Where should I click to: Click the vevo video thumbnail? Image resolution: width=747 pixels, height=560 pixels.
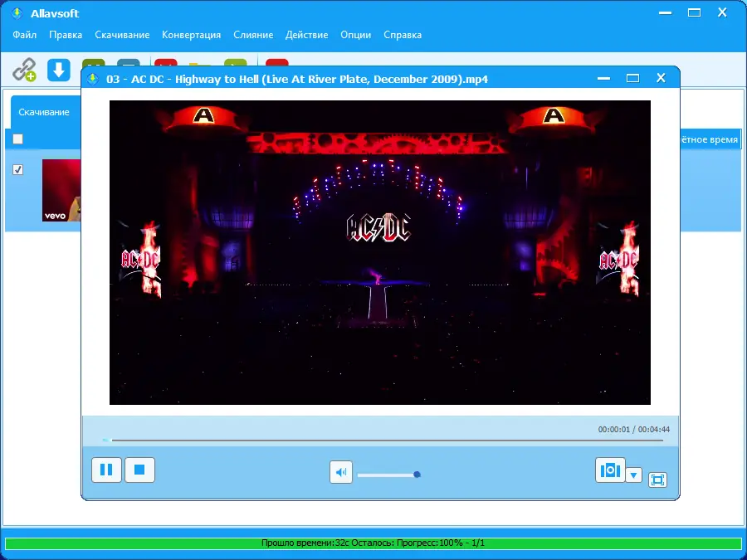pyautogui.click(x=61, y=191)
